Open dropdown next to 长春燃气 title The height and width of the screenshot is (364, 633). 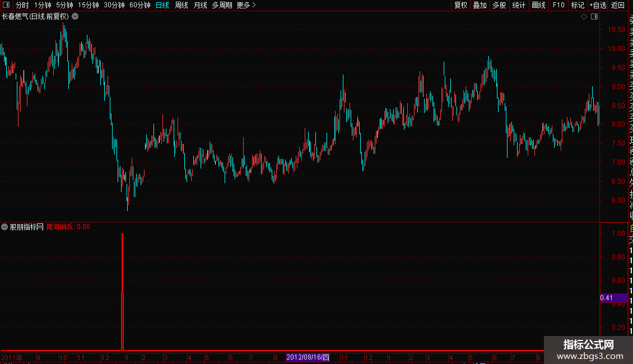75,17
